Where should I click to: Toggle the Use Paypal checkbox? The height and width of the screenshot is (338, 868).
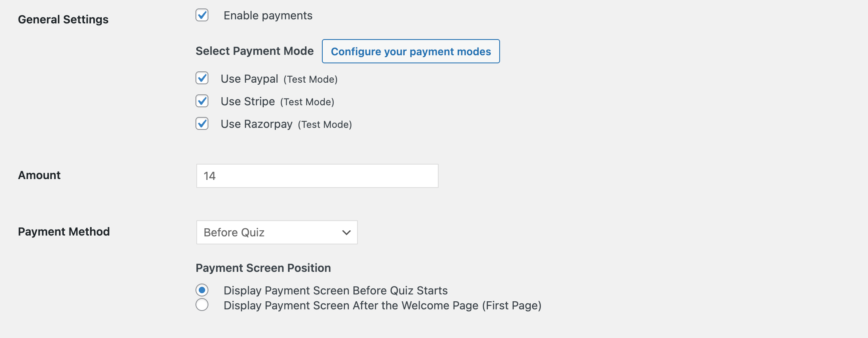click(202, 78)
